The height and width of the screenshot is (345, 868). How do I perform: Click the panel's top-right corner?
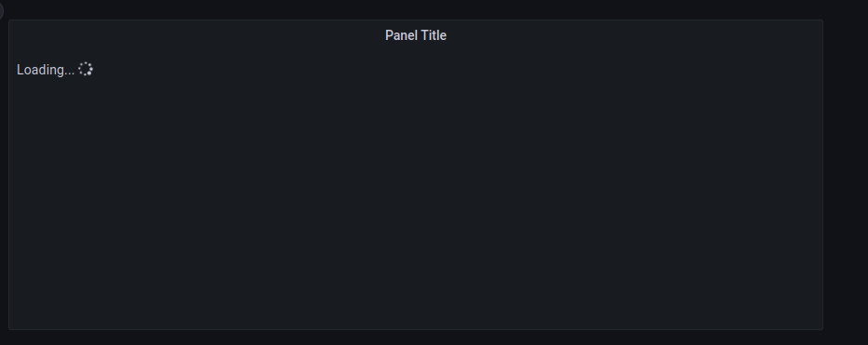822,21
